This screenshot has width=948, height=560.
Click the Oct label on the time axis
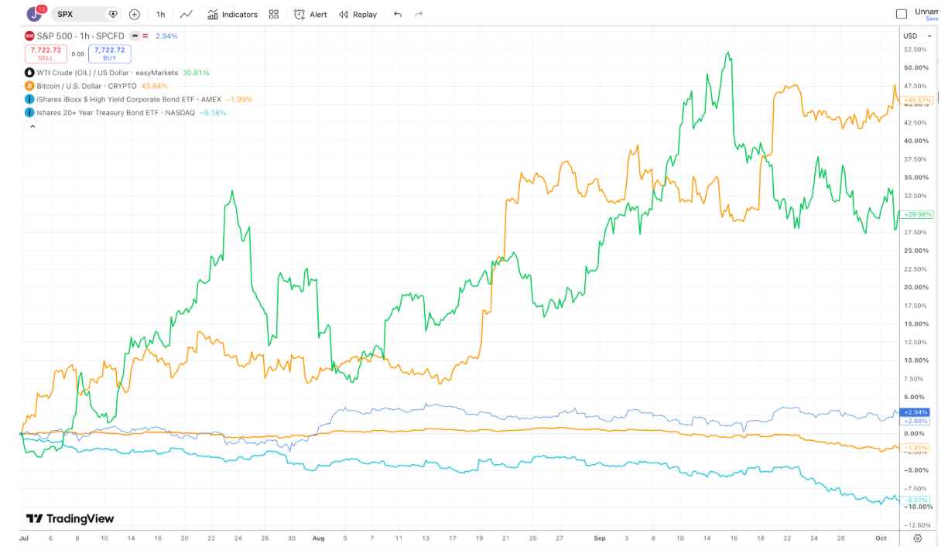pyautogui.click(x=881, y=538)
